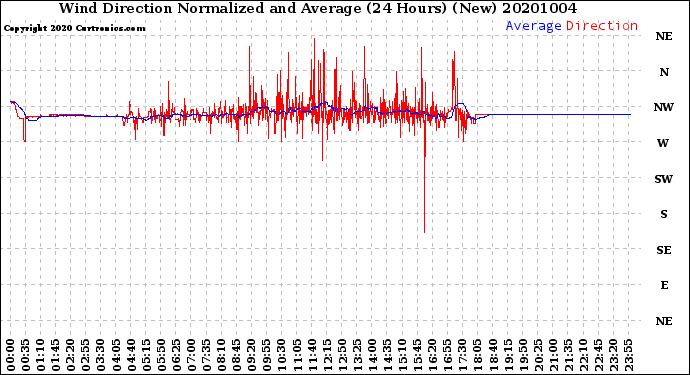
Task: Click the 19:15 time label
Action: [508, 355]
